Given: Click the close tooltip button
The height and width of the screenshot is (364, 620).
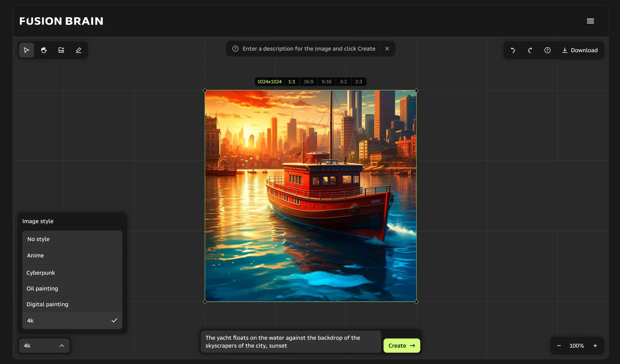Looking at the screenshot, I should pyautogui.click(x=387, y=48).
